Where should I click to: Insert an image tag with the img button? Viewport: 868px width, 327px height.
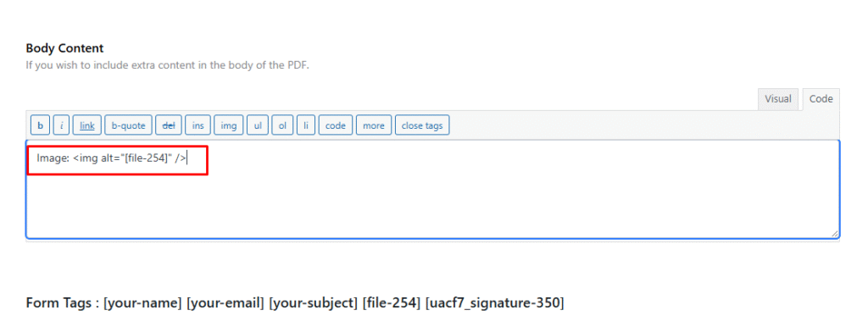(229, 125)
